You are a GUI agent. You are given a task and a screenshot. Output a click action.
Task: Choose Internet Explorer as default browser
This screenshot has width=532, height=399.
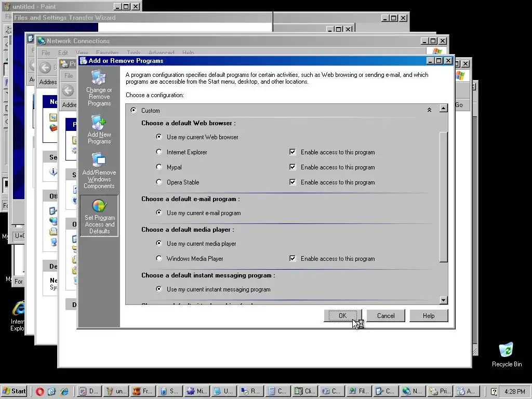[159, 152]
